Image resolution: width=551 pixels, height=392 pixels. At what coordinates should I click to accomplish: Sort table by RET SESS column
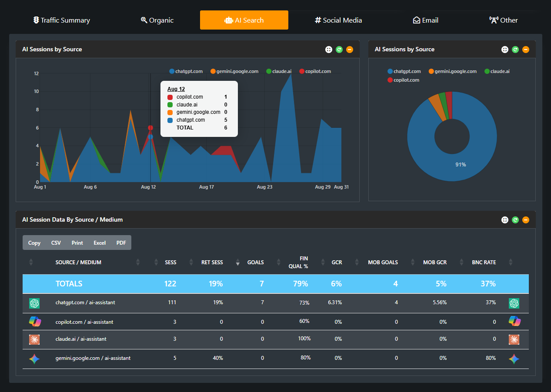[x=212, y=262]
